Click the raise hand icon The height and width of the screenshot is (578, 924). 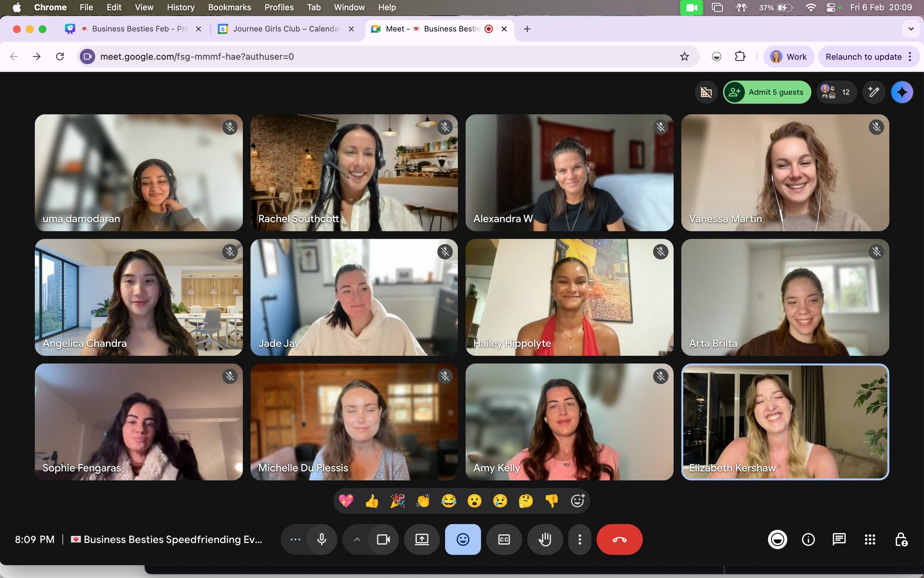[x=545, y=539]
